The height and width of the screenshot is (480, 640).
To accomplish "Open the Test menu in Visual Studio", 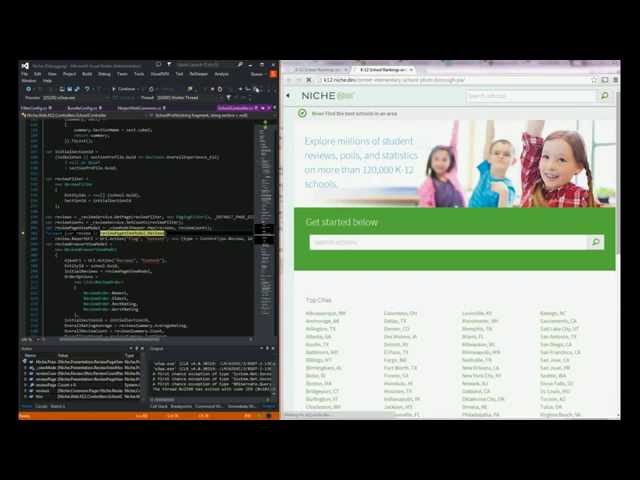I will (x=179, y=74).
